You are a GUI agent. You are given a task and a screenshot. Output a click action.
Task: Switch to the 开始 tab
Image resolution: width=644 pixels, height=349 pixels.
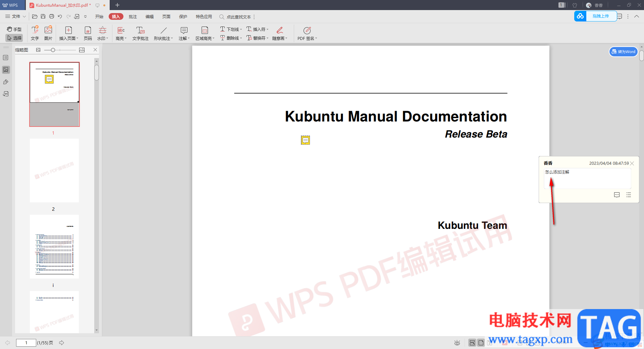click(x=99, y=16)
